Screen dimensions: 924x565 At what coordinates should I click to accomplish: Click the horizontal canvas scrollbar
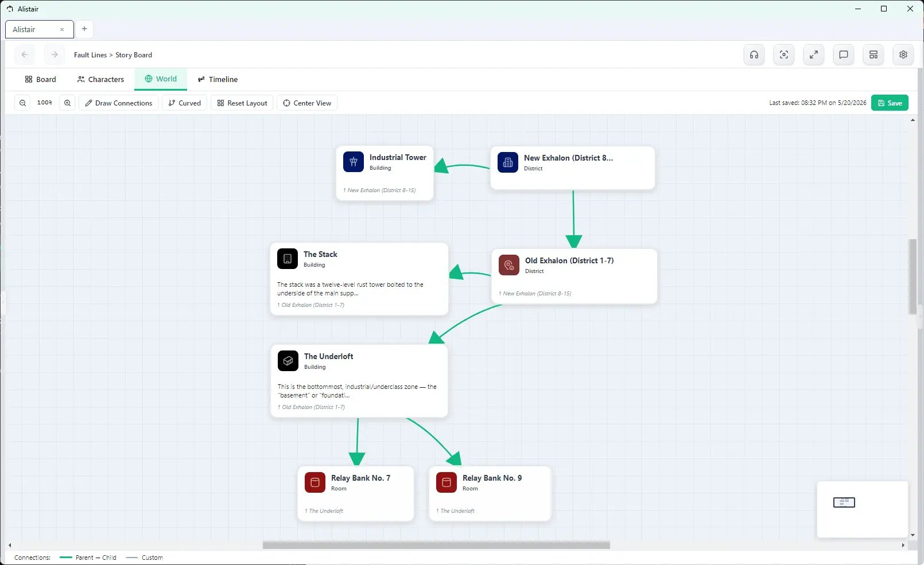[436, 545]
